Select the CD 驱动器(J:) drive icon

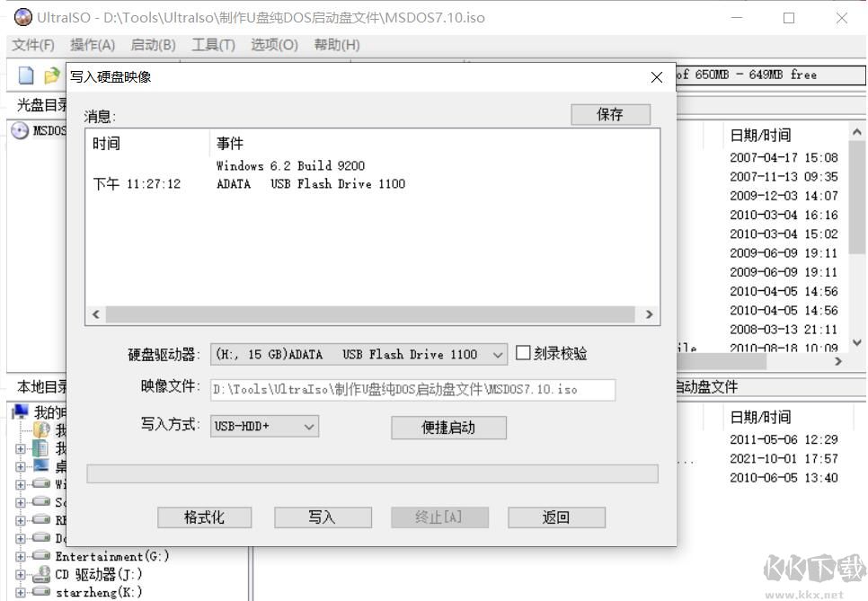(43, 574)
